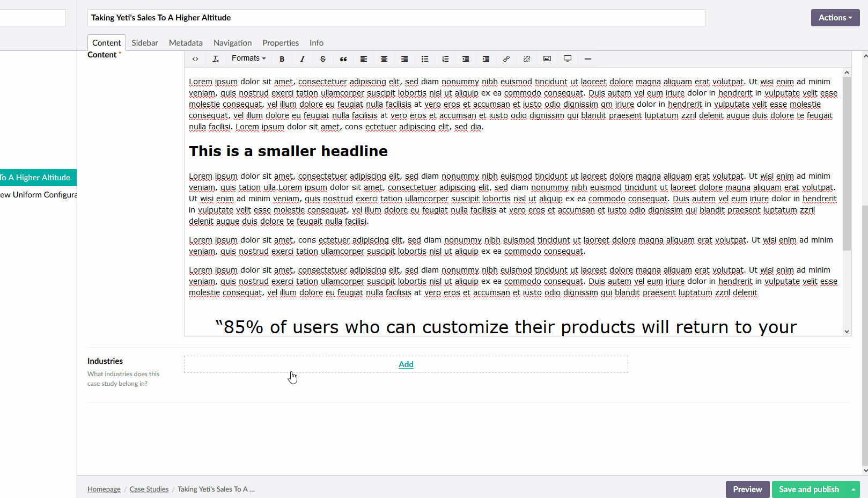Click 'Taking Yeti's Sales To A ...' breadcrumb
This screenshot has height=498, width=868.
click(216, 489)
